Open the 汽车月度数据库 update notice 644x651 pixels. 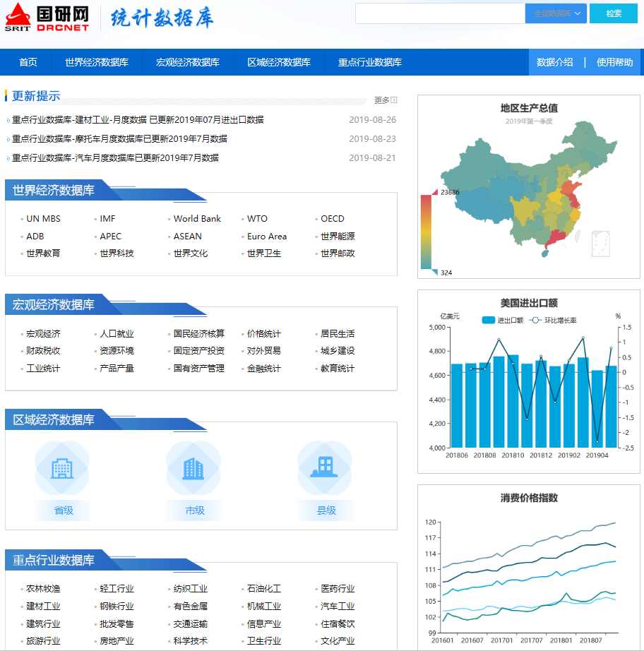click(x=115, y=158)
